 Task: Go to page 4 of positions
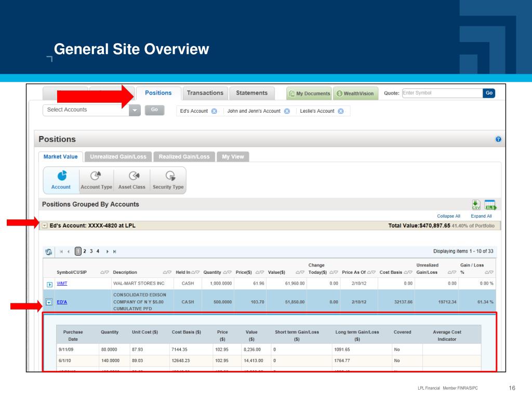point(98,251)
